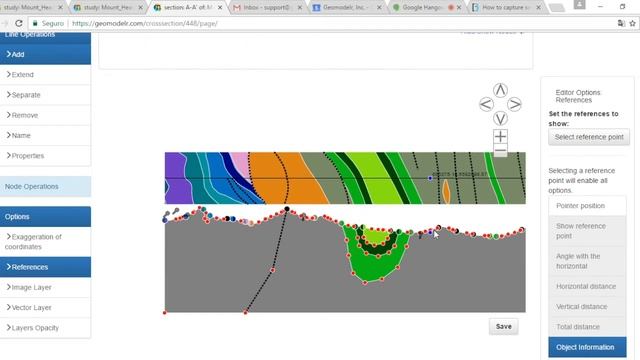640x360 pixels.
Task: Click the large black fault node at surface
Action: tap(287, 209)
